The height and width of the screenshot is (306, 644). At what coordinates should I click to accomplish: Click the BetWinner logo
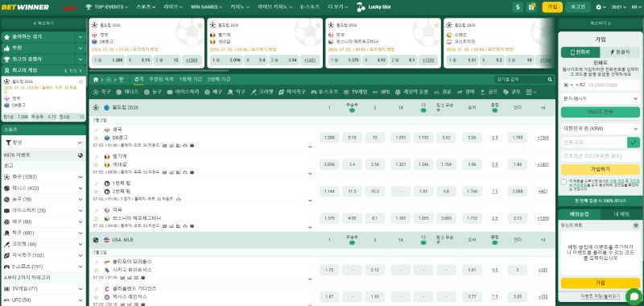[25, 7]
